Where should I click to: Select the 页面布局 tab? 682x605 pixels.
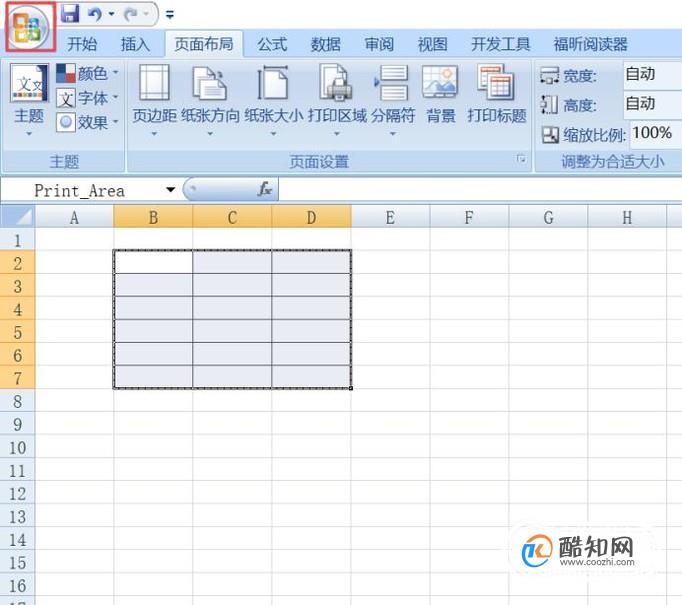click(x=204, y=44)
